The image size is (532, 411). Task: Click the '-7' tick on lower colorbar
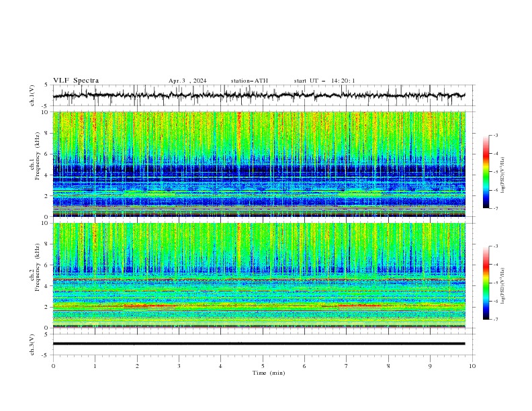[x=496, y=319]
